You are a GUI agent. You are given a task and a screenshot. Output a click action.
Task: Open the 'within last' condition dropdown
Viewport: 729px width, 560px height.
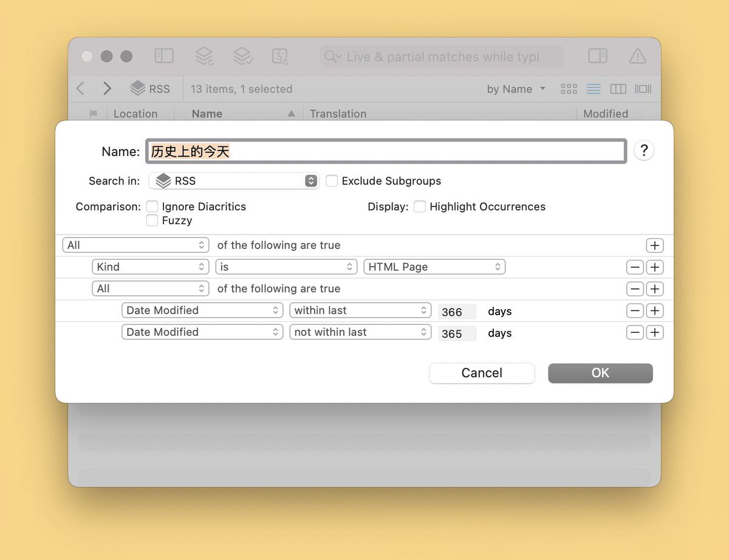[x=360, y=310]
